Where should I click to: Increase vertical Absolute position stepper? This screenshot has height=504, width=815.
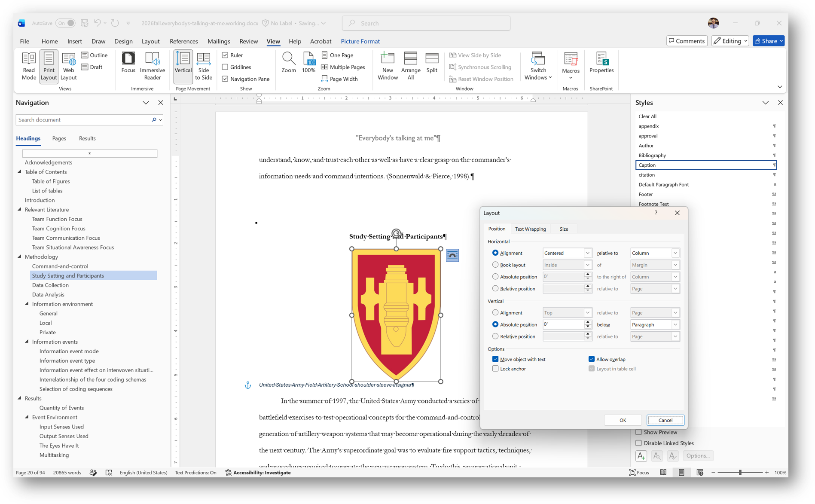pos(588,322)
